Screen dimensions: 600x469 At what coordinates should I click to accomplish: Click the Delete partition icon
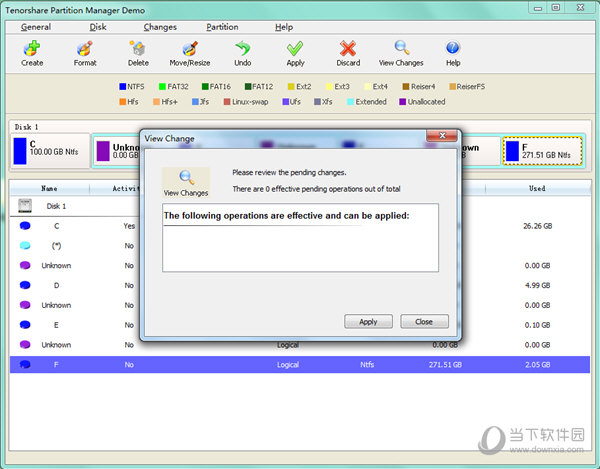point(138,49)
